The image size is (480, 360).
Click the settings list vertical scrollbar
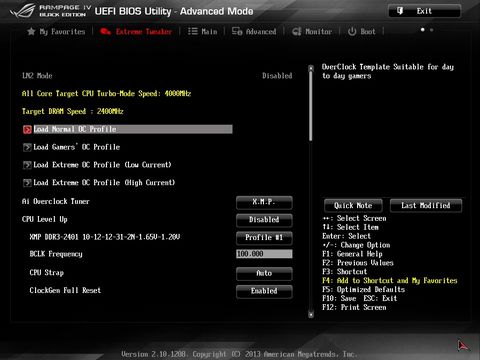pos(311,191)
